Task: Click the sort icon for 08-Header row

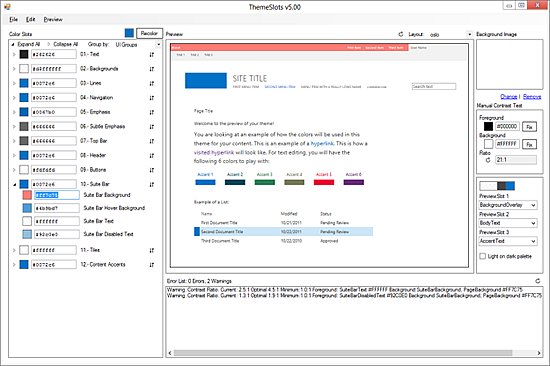Action: (x=152, y=155)
